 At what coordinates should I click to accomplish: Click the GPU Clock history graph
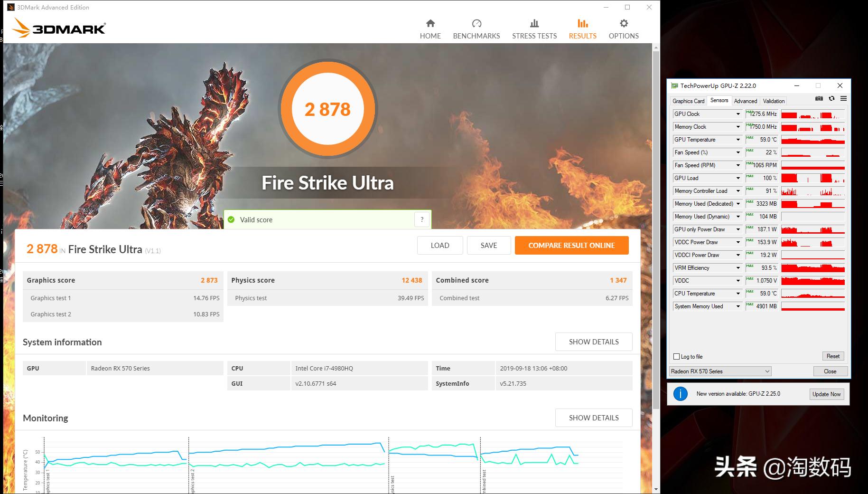point(813,114)
